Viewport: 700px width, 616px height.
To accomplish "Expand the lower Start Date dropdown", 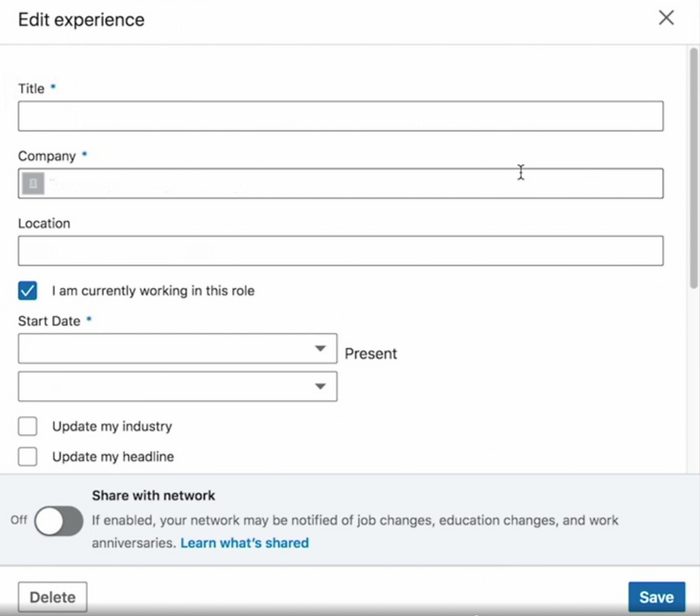I will coord(177,387).
